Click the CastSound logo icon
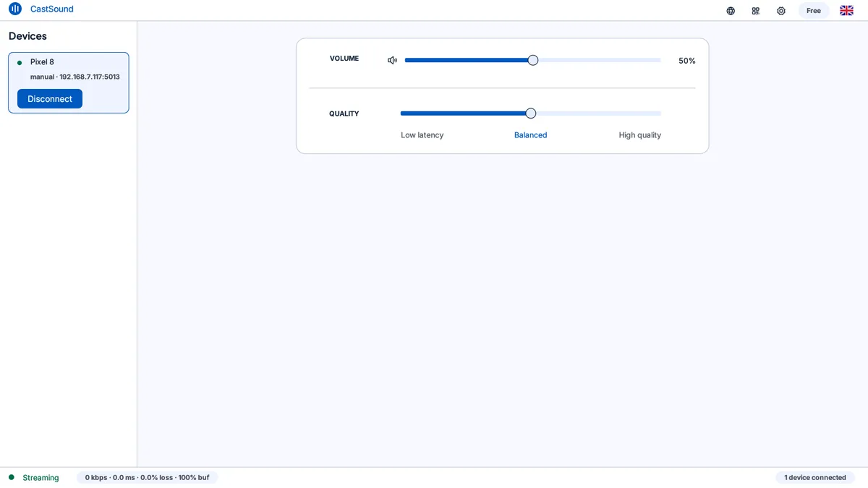Viewport: 868px width, 488px height. pos(15,9)
